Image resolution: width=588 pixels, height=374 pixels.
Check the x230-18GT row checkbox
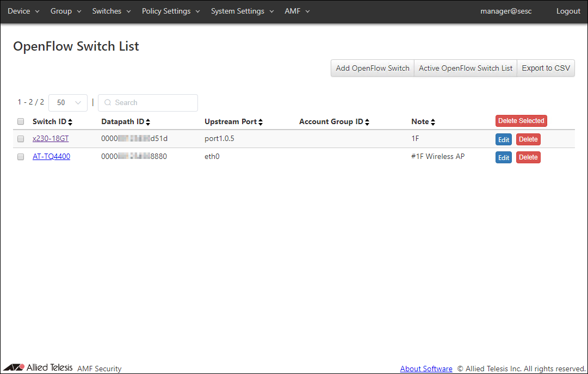click(x=21, y=139)
